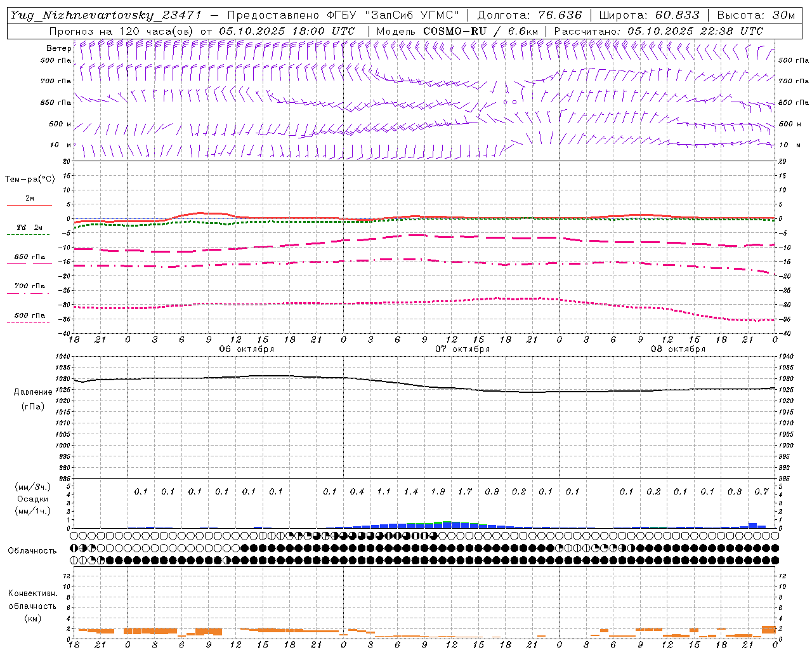The image size is (812, 650).
Task: Click the red 2м temperature legend line
Action: [x=29, y=205]
